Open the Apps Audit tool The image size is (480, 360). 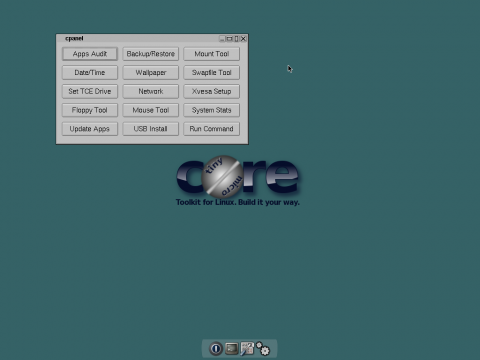[x=90, y=54]
